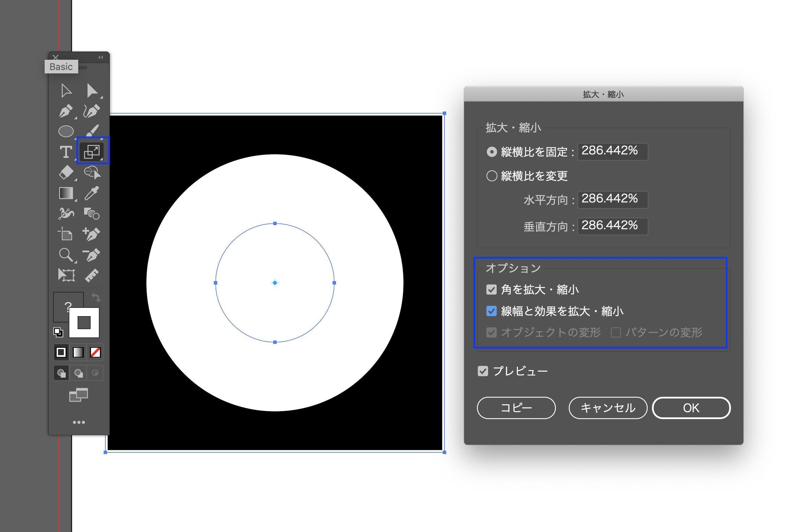Viewport: 797px width, 532px height.
Task: Toggle the プレビュー checkbox
Action: point(483,371)
